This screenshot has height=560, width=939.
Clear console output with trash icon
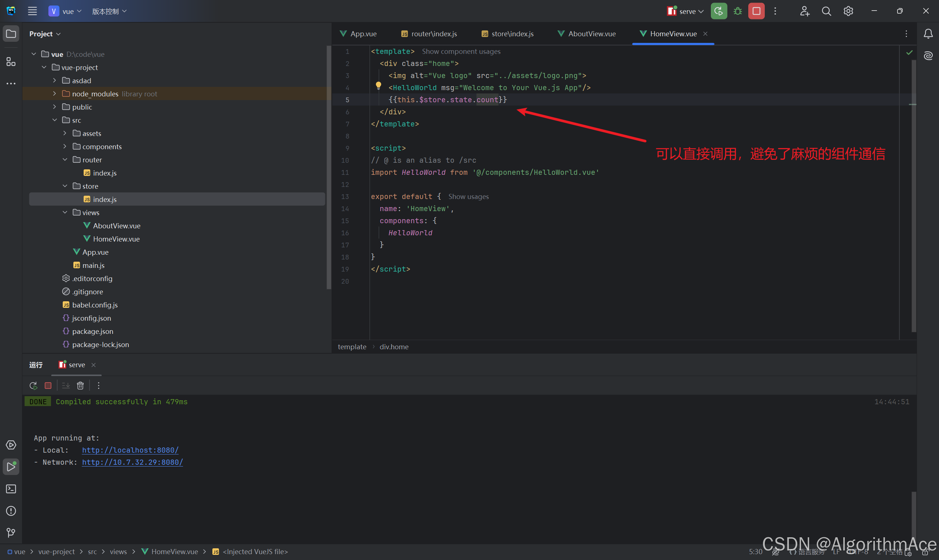(x=80, y=385)
